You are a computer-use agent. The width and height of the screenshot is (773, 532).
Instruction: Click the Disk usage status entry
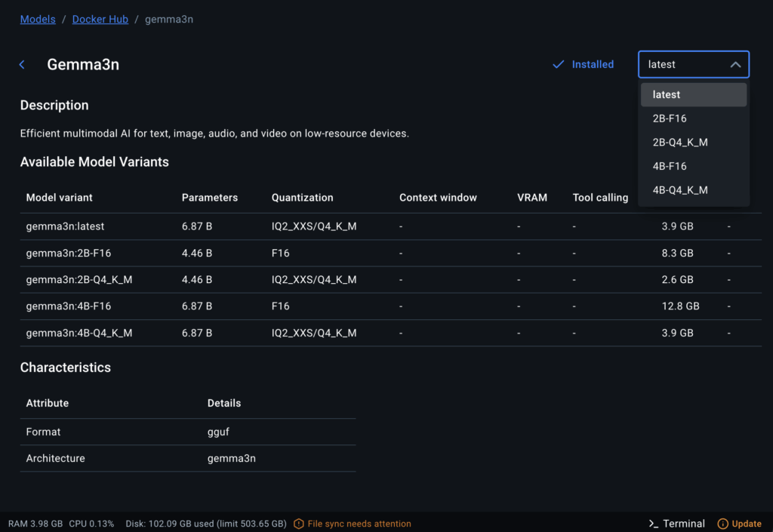point(206,524)
